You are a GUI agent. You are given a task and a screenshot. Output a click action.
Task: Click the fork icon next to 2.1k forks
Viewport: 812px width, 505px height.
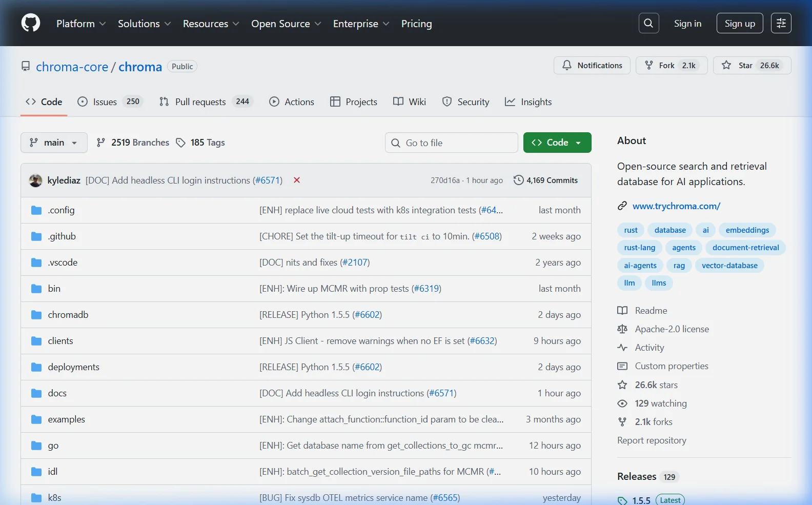coord(622,422)
